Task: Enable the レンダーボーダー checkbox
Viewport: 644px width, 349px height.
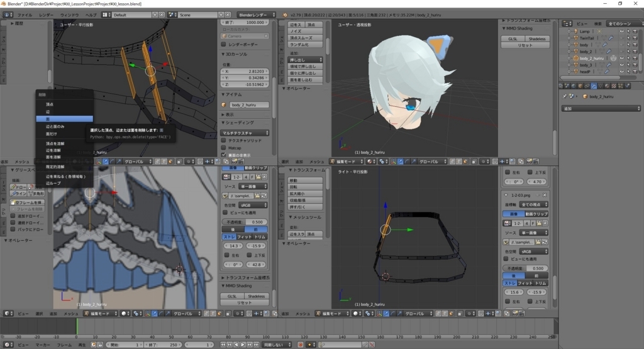Action: [224, 44]
